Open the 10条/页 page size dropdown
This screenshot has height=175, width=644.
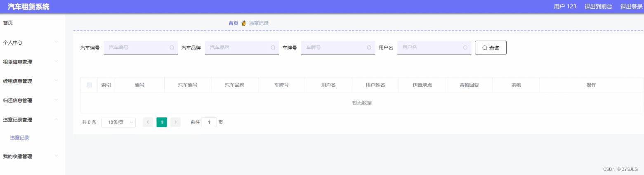click(x=118, y=122)
